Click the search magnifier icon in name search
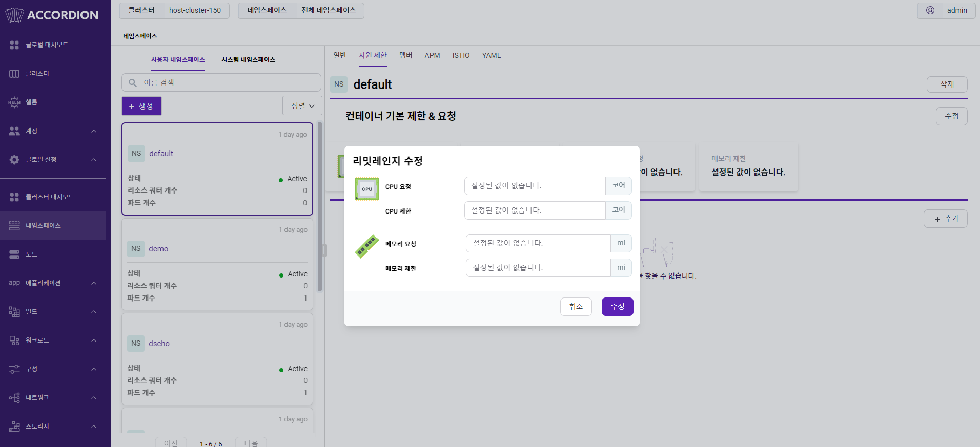This screenshot has height=447, width=980. click(x=133, y=82)
